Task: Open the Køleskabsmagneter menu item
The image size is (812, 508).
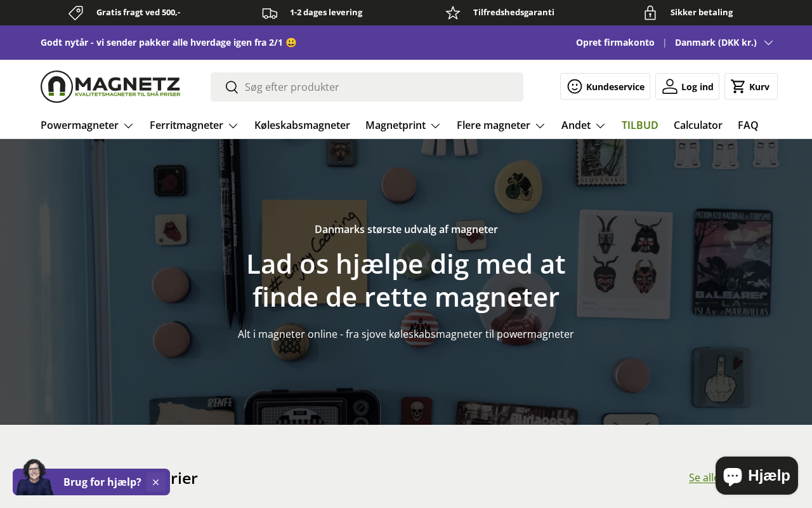Action: coord(302,125)
